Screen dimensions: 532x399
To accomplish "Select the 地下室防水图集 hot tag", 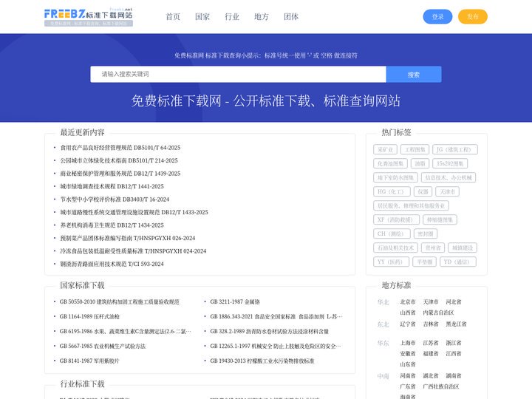I will [x=395, y=177].
